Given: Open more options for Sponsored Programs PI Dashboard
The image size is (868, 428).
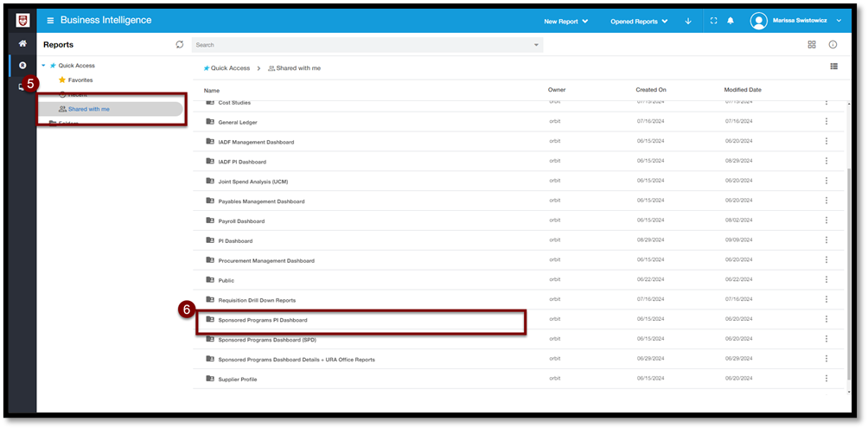Looking at the screenshot, I should pos(827,319).
